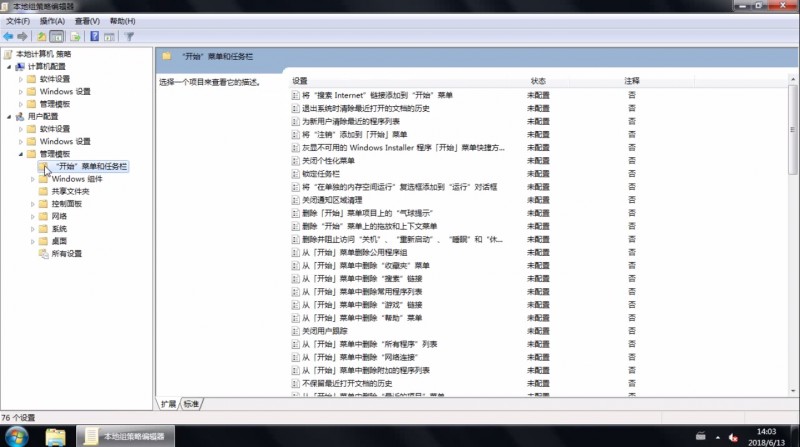Select 系统 folder in tree
Viewport: 800px width, 447px height.
point(59,229)
